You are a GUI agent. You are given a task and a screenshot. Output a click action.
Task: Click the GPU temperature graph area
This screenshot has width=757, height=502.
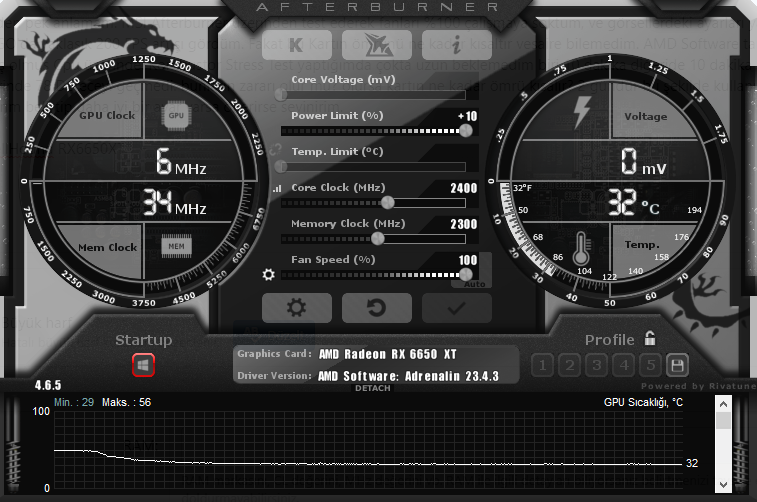pyautogui.click(x=368, y=450)
